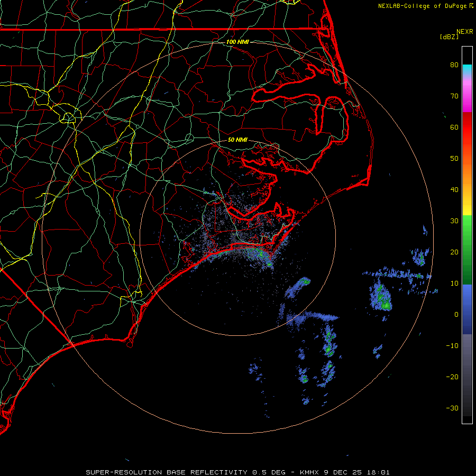
Task: Click the 100 NMI range ring label
Action: point(237,42)
